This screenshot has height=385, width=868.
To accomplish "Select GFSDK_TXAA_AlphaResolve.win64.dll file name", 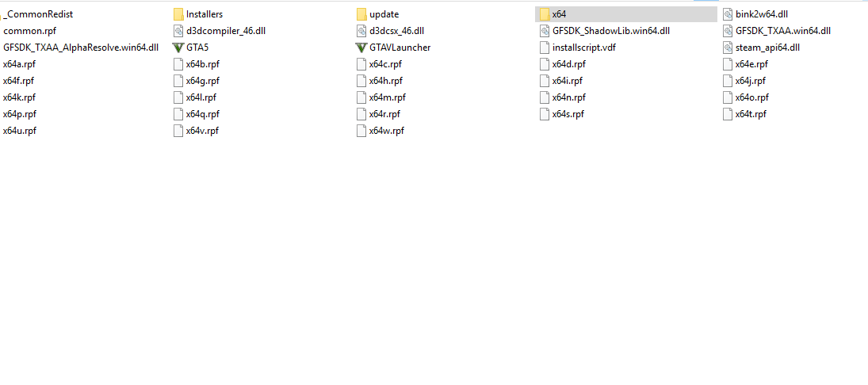I will (81, 48).
